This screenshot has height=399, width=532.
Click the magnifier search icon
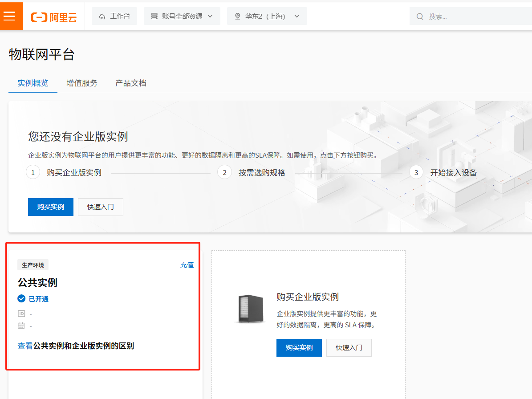(420, 16)
